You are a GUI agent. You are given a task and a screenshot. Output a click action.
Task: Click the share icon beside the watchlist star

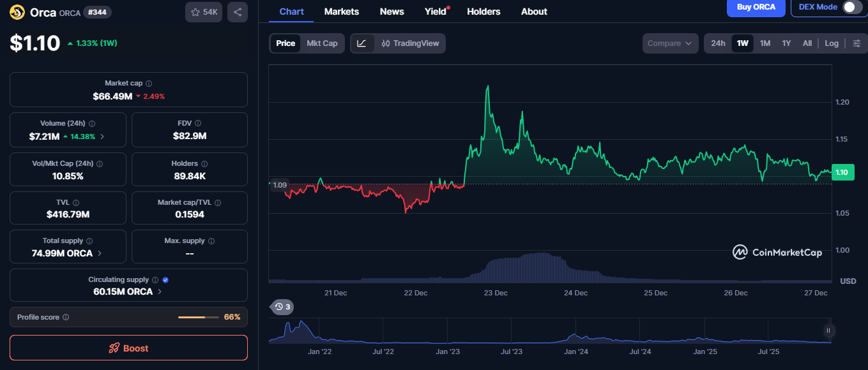point(237,11)
